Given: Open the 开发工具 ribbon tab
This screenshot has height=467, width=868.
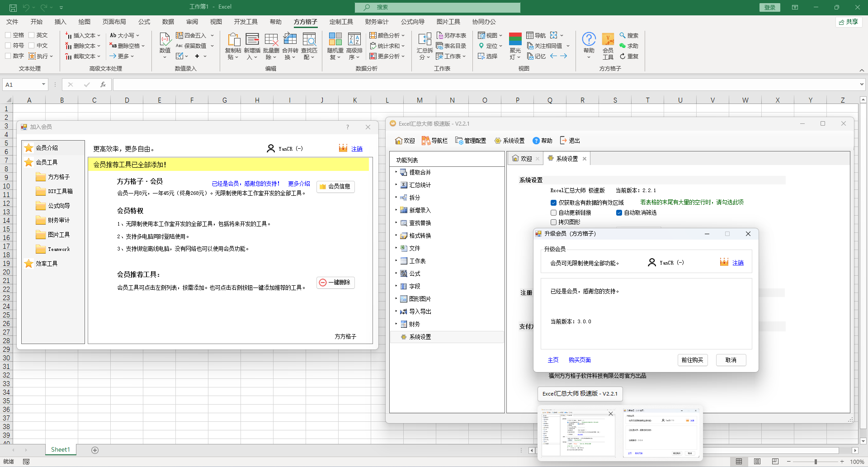Looking at the screenshot, I should click(245, 22).
